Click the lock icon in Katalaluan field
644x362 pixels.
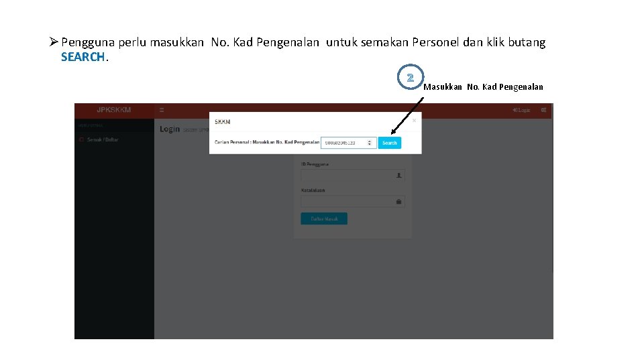point(398,202)
